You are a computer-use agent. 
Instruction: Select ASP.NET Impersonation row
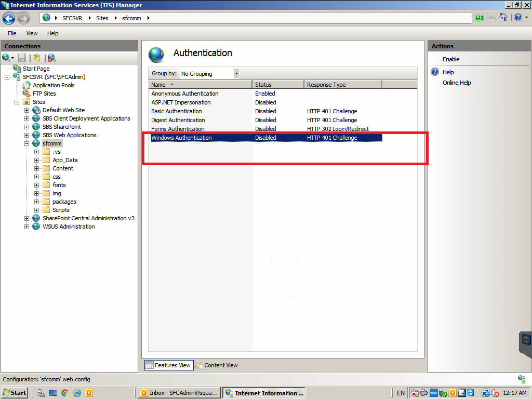point(267,102)
